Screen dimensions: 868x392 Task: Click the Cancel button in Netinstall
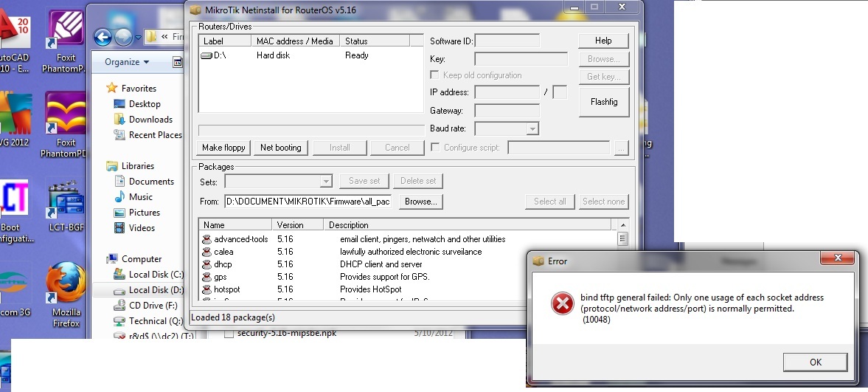click(397, 148)
